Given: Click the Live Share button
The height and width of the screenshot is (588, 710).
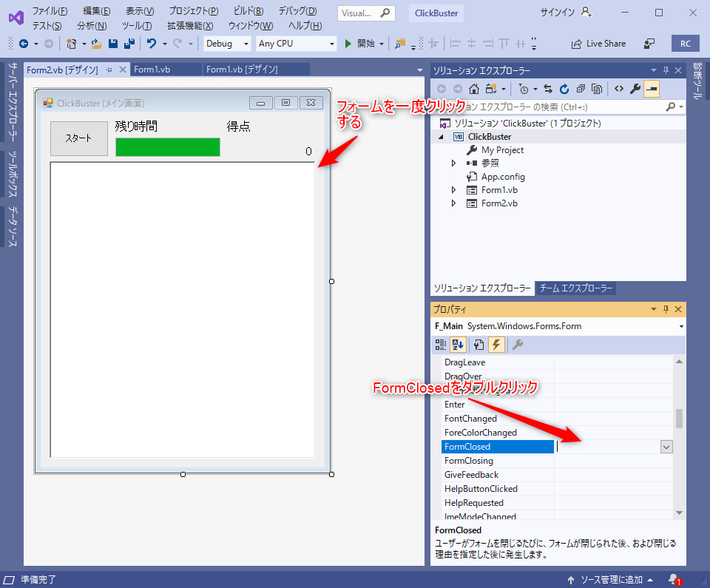Looking at the screenshot, I should point(598,44).
